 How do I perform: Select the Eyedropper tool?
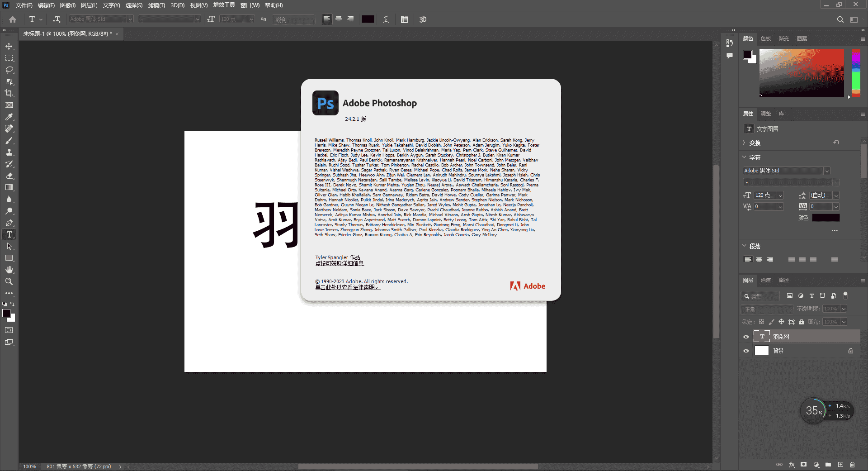tap(9, 117)
